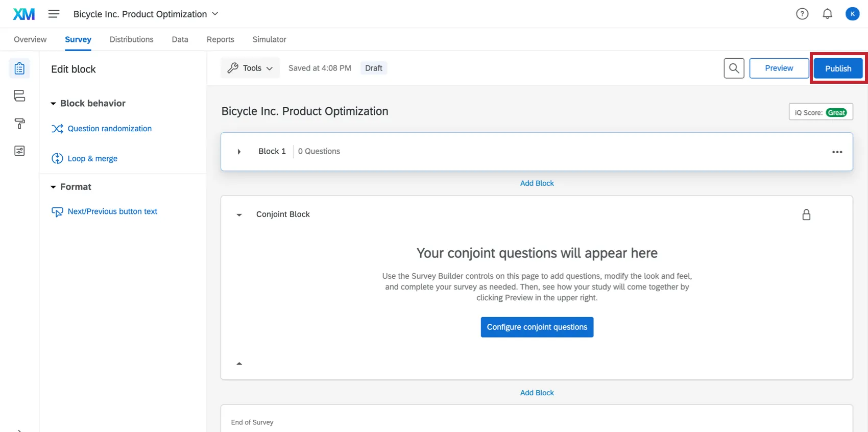Open the notifications bell
The height and width of the screenshot is (432, 868).
click(x=827, y=14)
